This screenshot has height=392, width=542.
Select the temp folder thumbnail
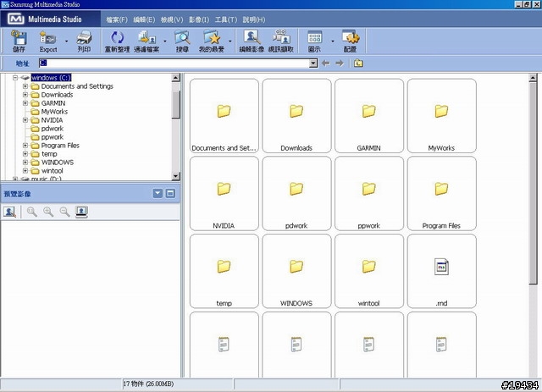pos(224,272)
